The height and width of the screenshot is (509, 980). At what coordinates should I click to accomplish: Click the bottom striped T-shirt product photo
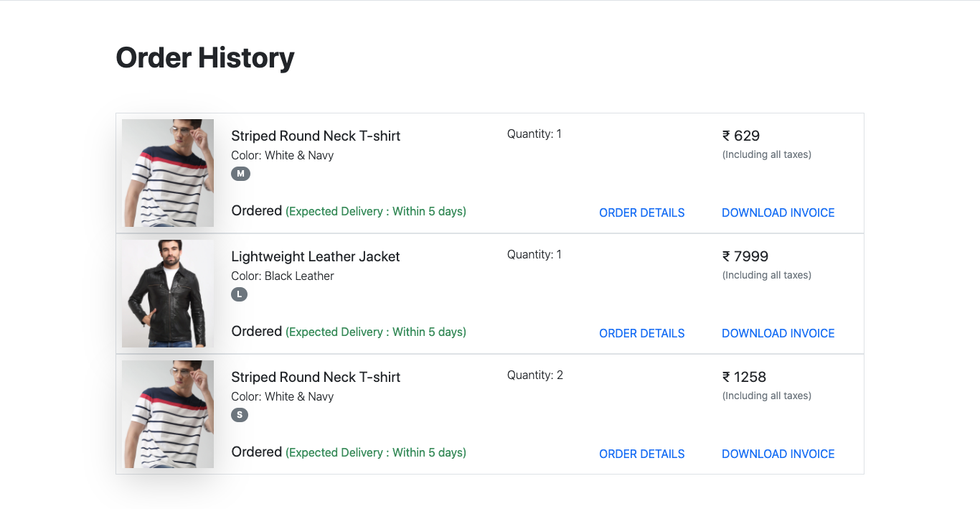167,414
